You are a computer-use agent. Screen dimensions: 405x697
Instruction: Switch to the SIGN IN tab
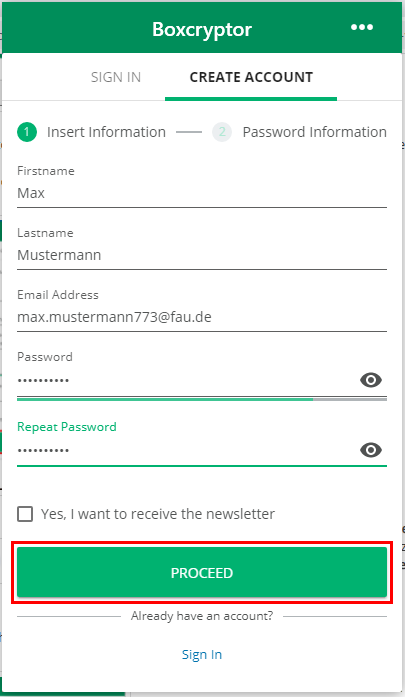(116, 77)
